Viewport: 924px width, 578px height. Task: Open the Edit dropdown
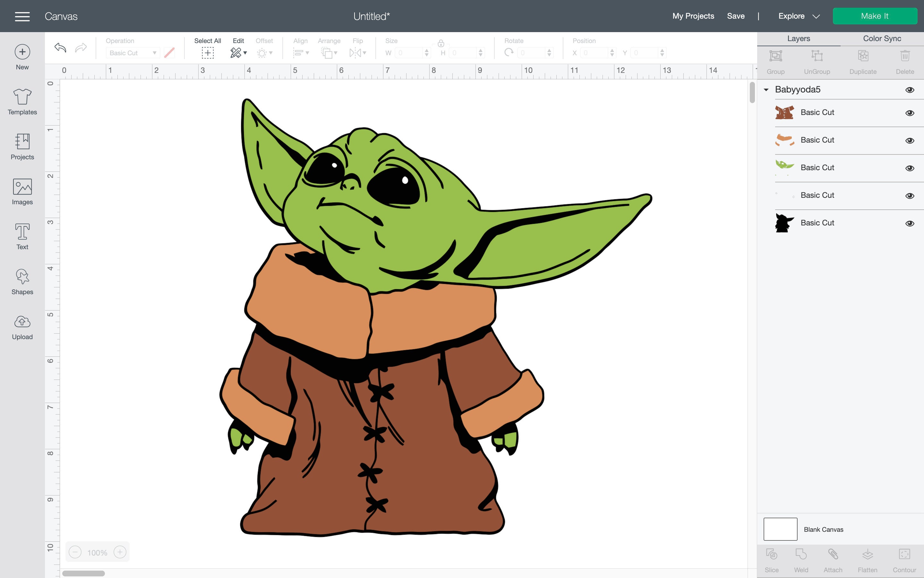tap(239, 53)
